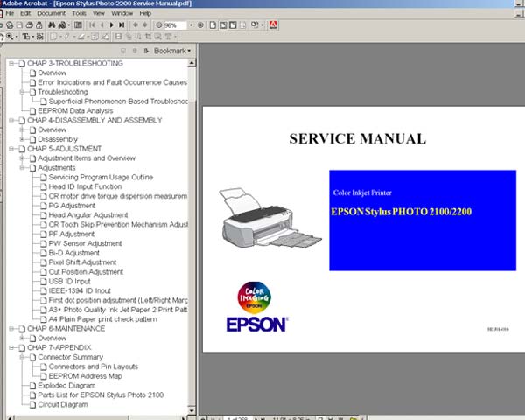Click the zoom percentage field showing 96%

pyautogui.click(x=176, y=25)
